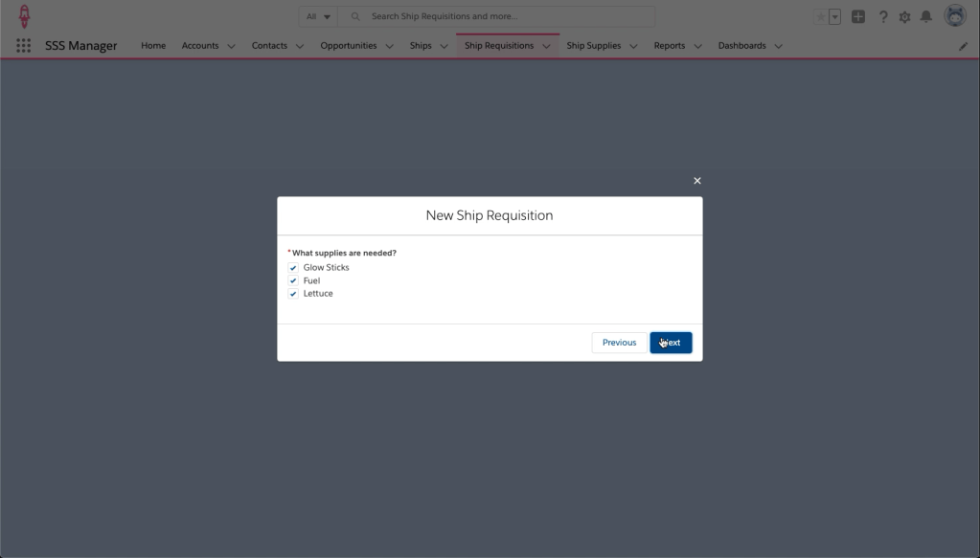The image size is (980, 558).
Task: Show notifications via the bell icon
Action: (926, 16)
